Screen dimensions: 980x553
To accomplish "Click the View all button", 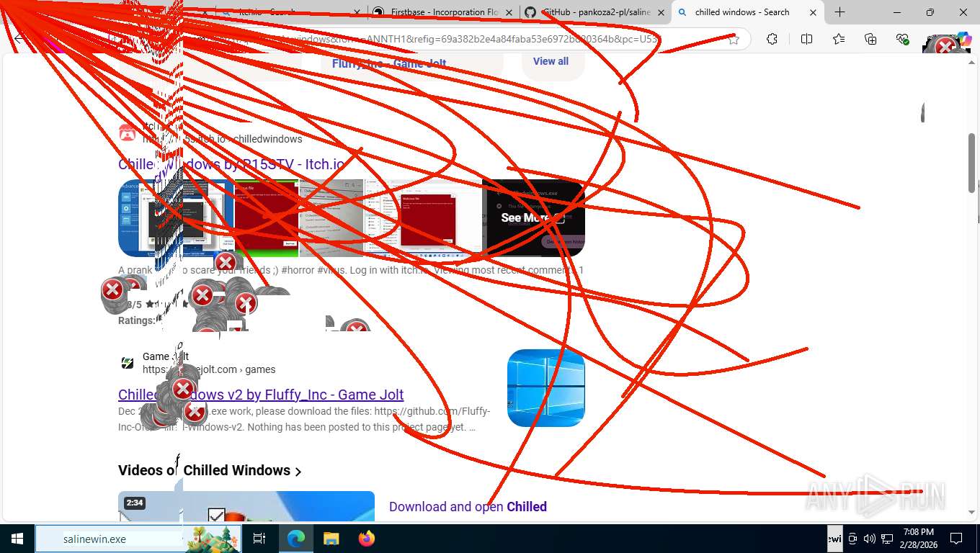I will pyautogui.click(x=551, y=61).
